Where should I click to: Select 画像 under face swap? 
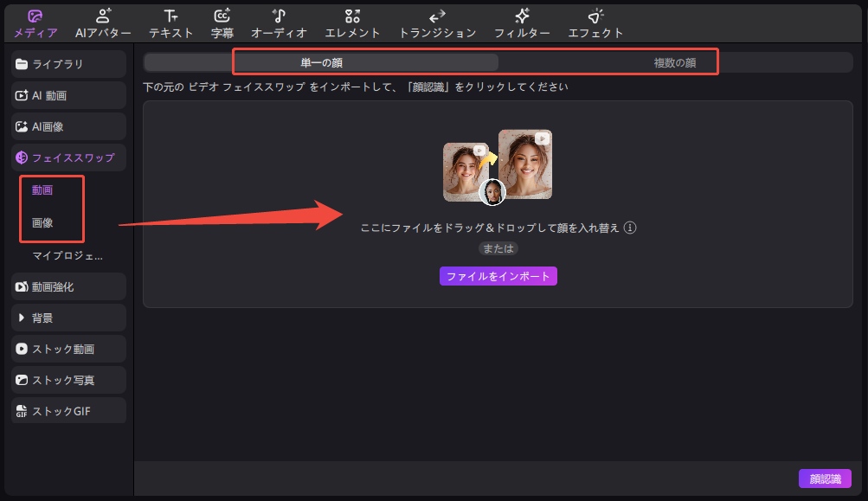tap(42, 222)
